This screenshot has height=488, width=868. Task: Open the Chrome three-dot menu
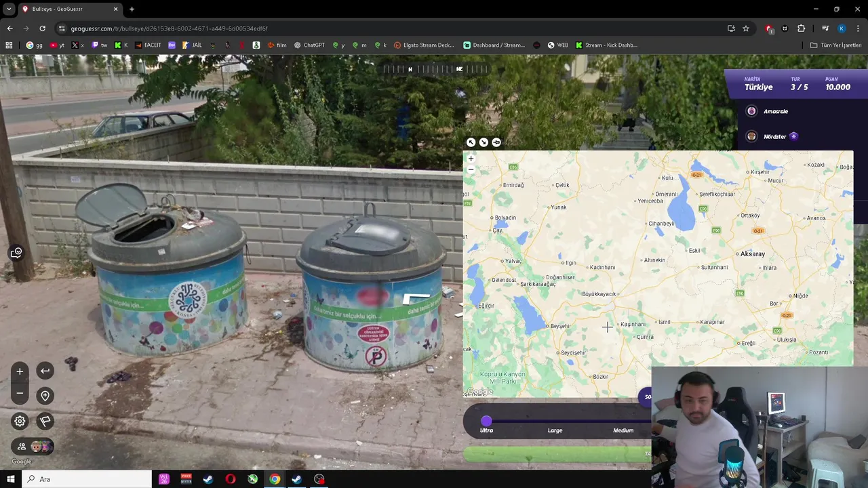(x=858, y=28)
